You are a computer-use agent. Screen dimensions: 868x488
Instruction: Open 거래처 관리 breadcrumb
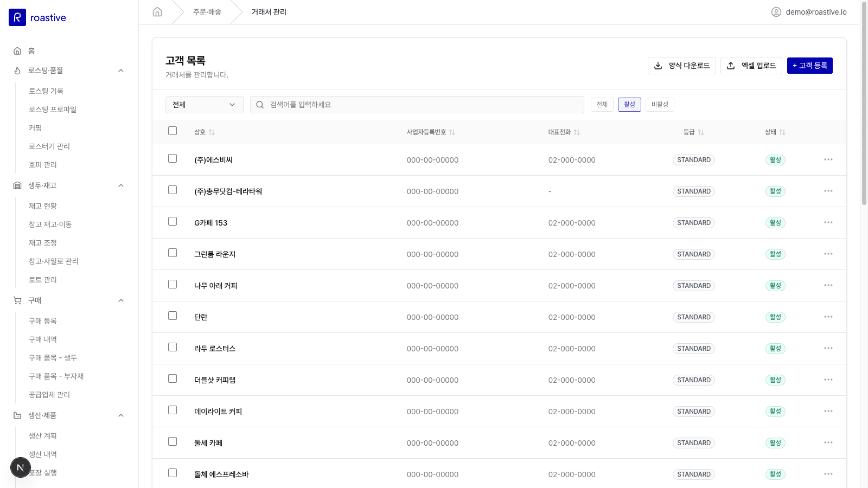[x=269, y=12]
